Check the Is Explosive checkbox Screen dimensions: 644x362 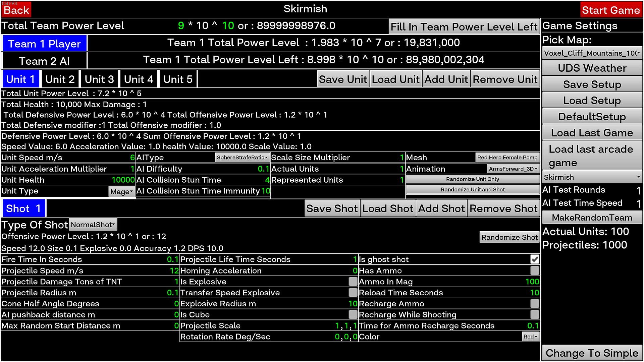coord(353,282)
